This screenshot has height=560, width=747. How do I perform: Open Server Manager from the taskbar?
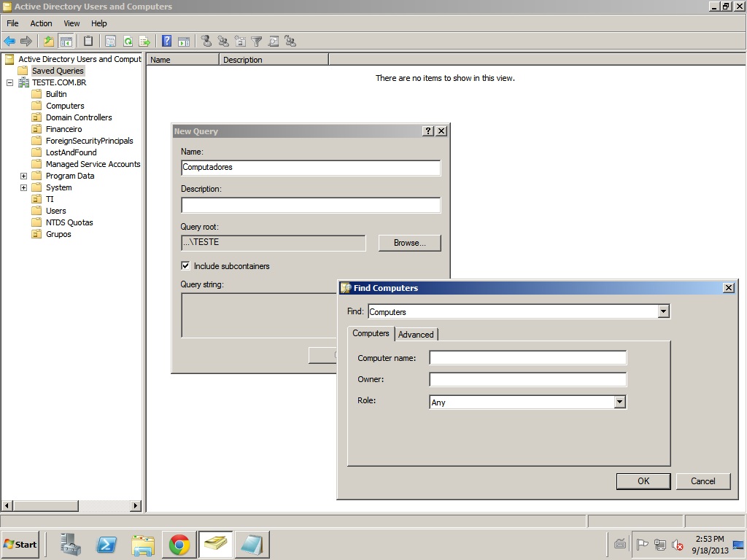pyautogui.click(x=71, y=544)
